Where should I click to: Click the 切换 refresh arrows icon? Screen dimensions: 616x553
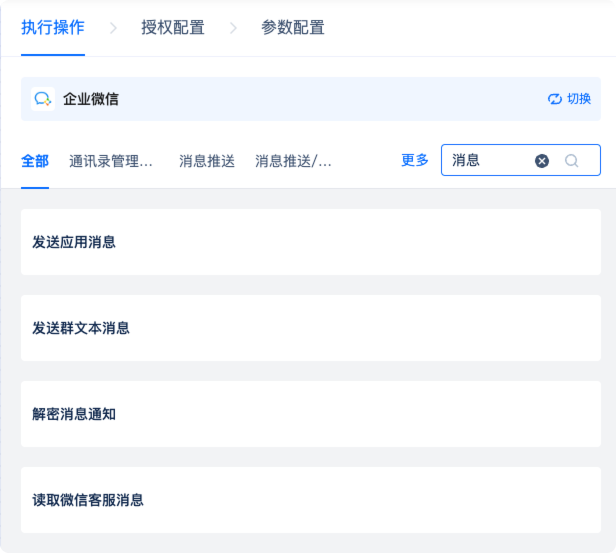click(555, 99)
